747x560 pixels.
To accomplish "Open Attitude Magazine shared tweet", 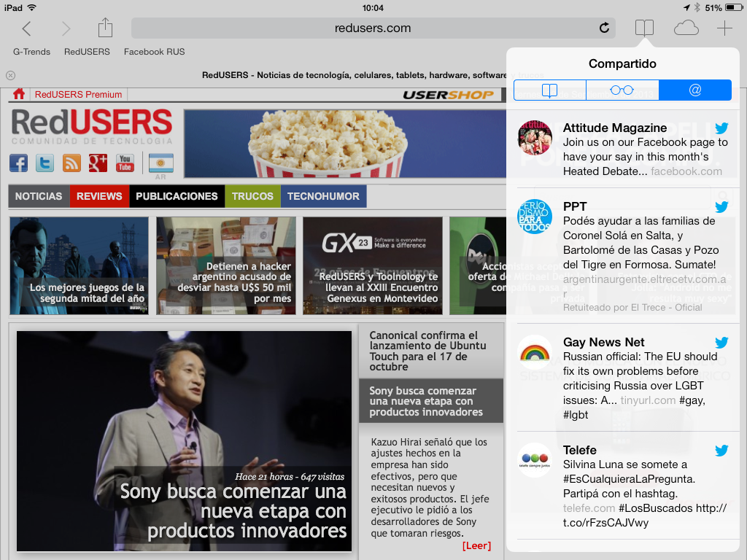I will tap(623, 149).
